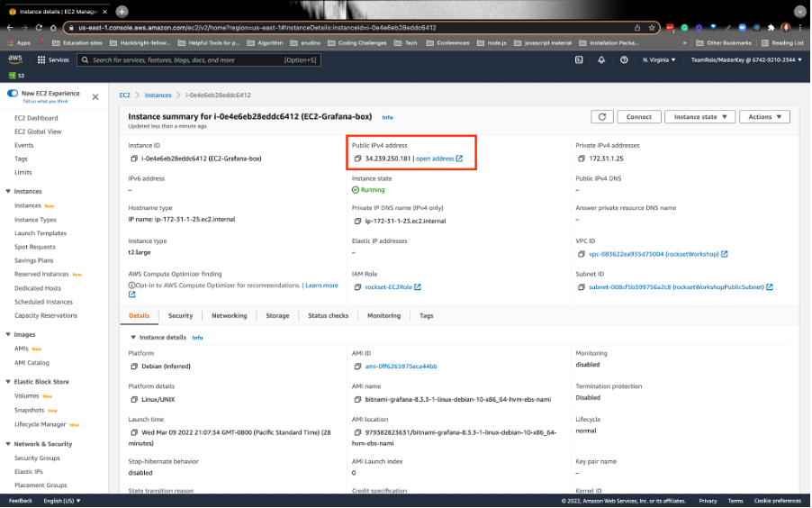Open the AWS notifications bell
This screenshot has width=812, height=508.
pyautogui.click(x=601, y=60)
